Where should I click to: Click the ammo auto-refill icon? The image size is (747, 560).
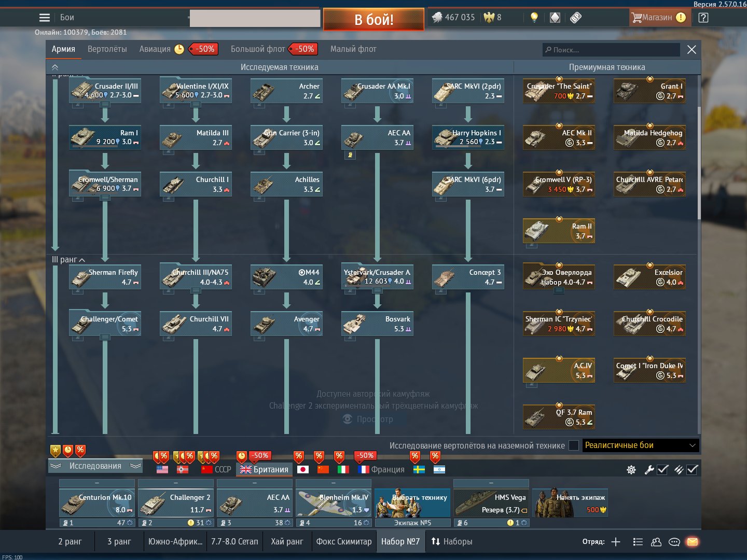(679, 470)
